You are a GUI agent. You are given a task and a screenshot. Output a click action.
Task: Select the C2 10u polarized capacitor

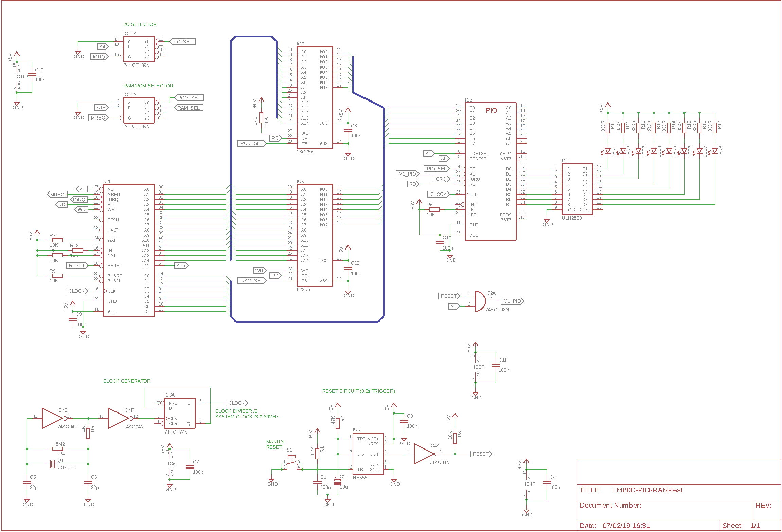coord(337,482)
